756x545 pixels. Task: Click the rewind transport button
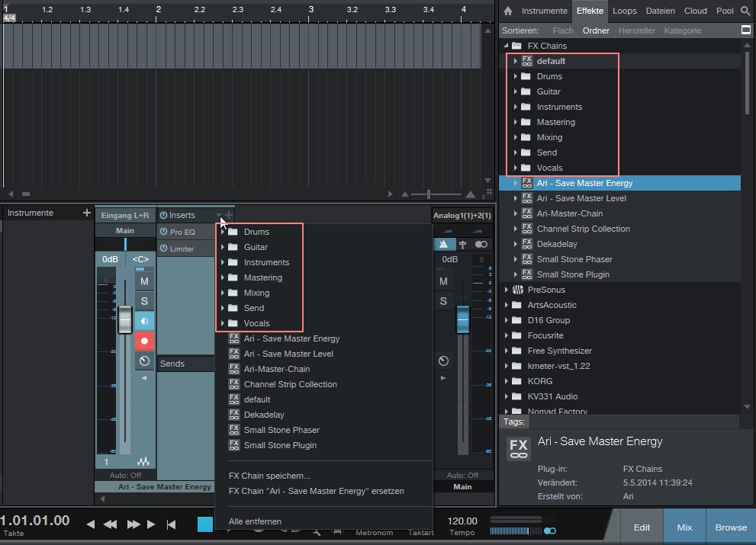(x=111, y=524)
